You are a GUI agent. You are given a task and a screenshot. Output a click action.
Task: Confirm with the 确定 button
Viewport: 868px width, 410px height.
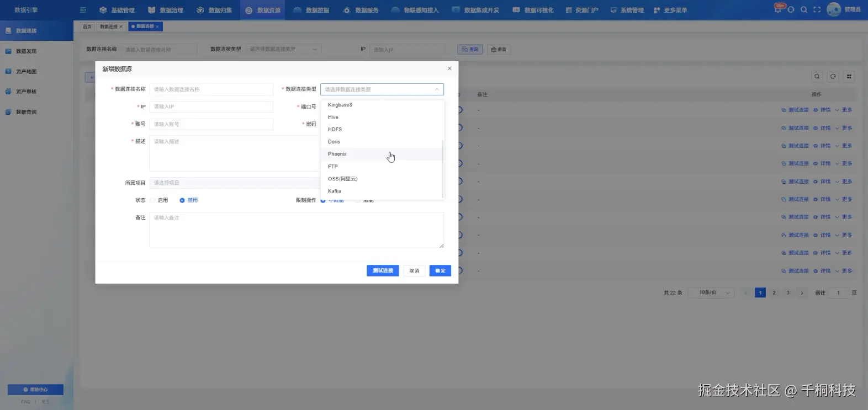point(440,270)
